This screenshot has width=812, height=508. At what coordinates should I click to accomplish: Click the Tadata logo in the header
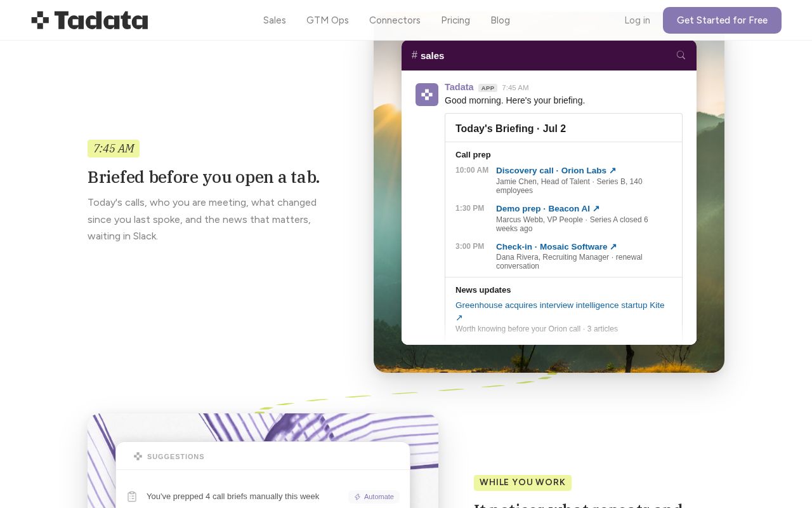click(x=89, y=20)
